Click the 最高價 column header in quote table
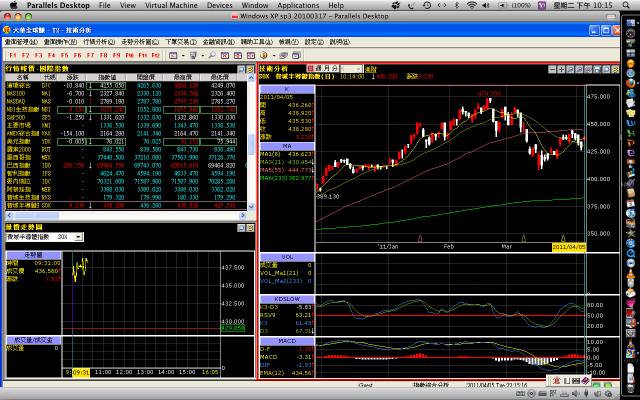Viewport: 640px width, 400px height. pyautogui.click(x=182, y=77)
